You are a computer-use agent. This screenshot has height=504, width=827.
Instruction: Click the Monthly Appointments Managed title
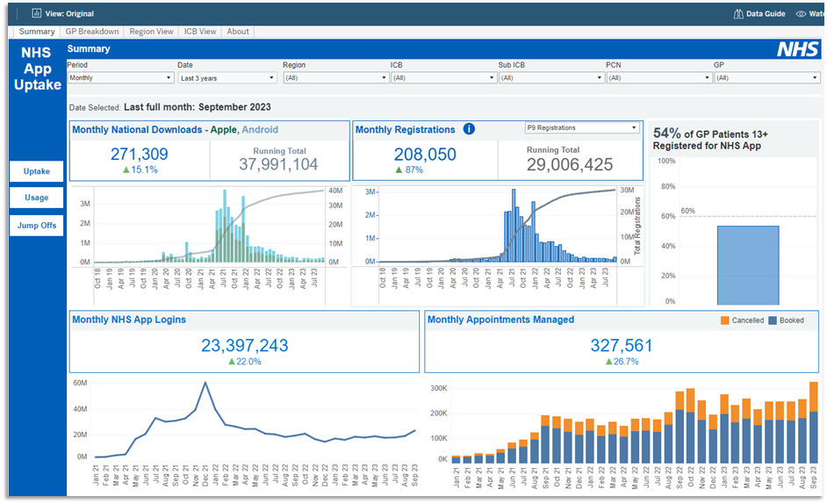(500, 320)
